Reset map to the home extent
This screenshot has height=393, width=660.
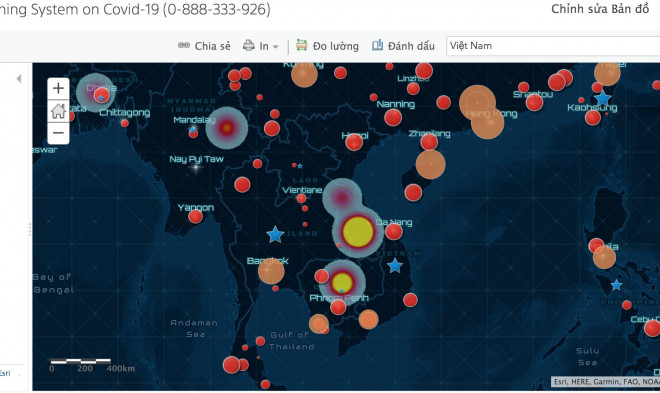[58, 111]
